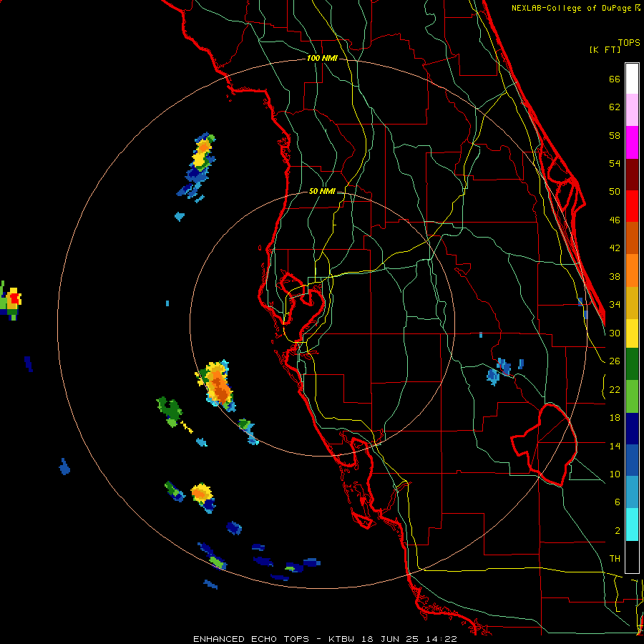Click the 2 legend value
Screen dimensions: 644x644
617,531
